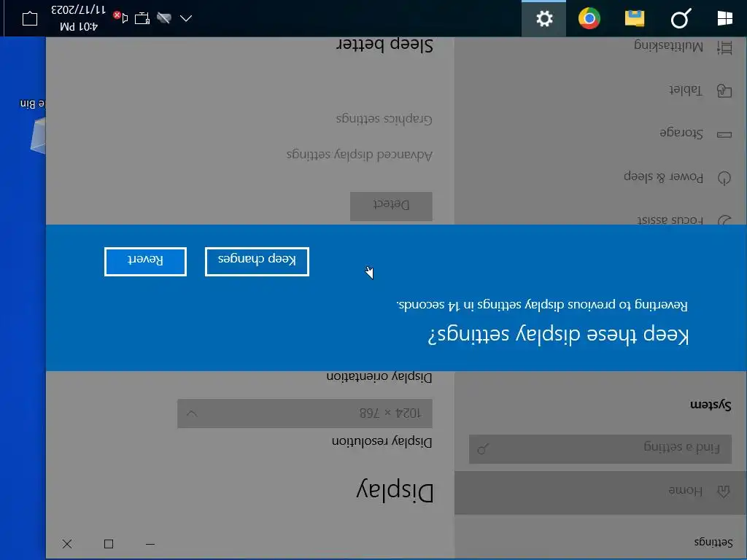Open Google Chrome from taskbar
This screenshot has width=747, height=560.
click(x=589, y=18)
